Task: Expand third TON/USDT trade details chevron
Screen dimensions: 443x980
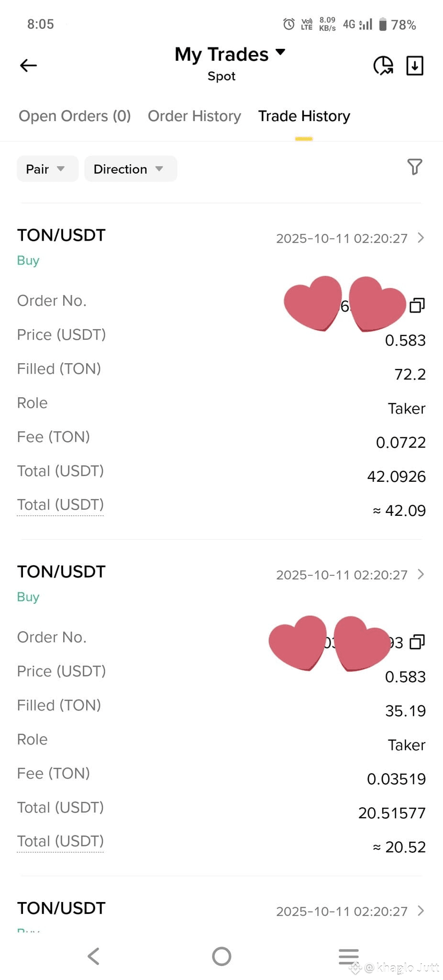Action: [x=421, y=911]
